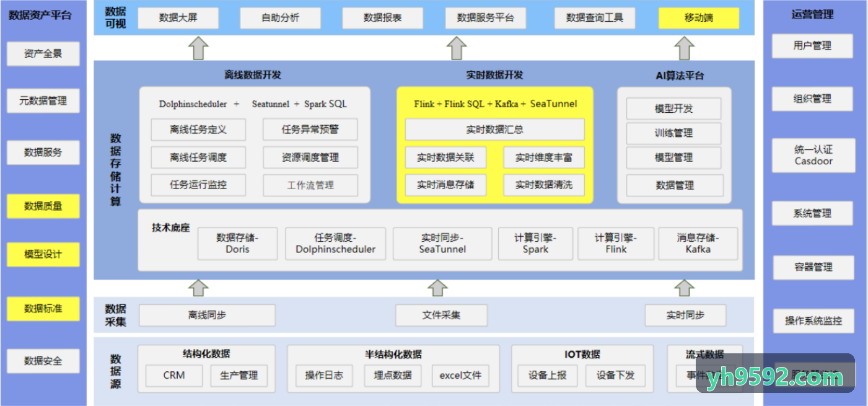Click 模型开发 in the AI算法平台 panel
Screen dimensions: 868x406
(674, 108)
